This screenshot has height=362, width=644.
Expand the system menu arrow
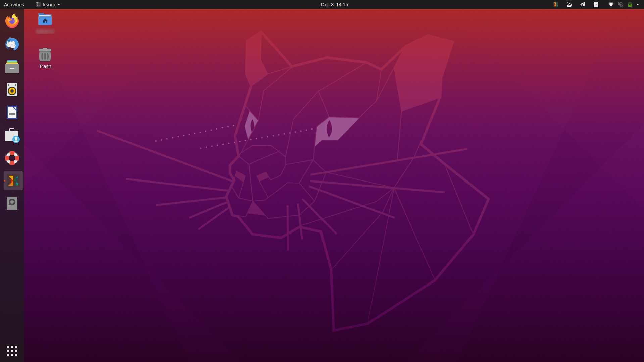(x=638, y=4)
